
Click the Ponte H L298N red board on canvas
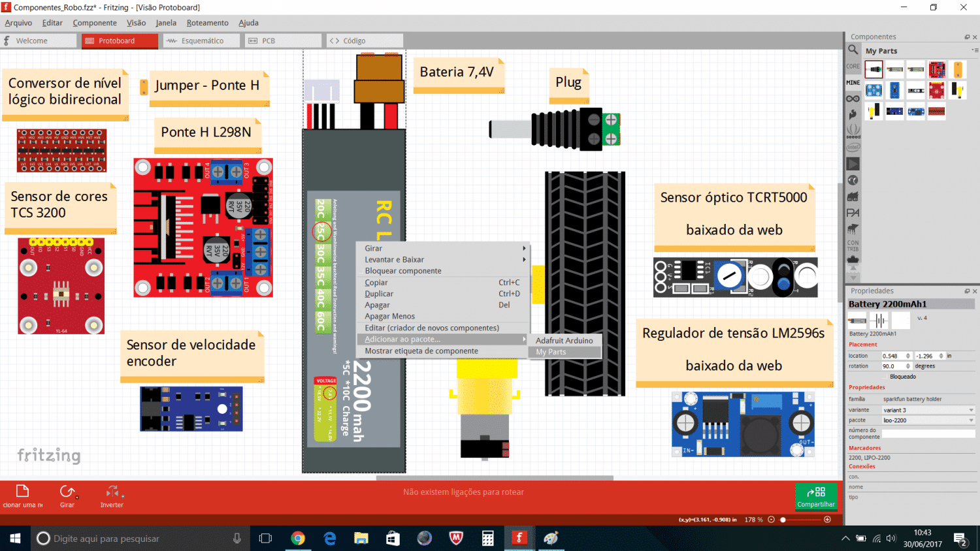pos(203,228)
